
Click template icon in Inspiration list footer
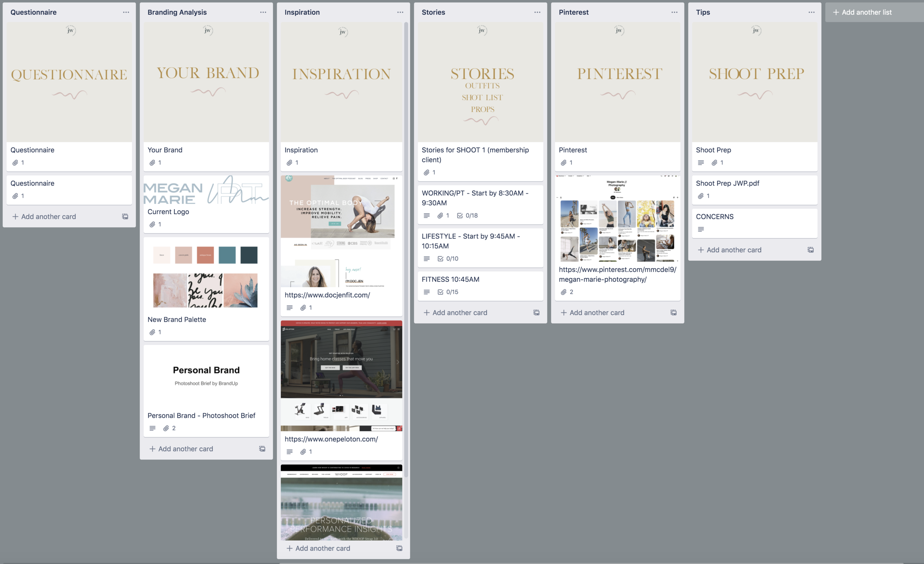pyautogui.click(x=399, y=548)
